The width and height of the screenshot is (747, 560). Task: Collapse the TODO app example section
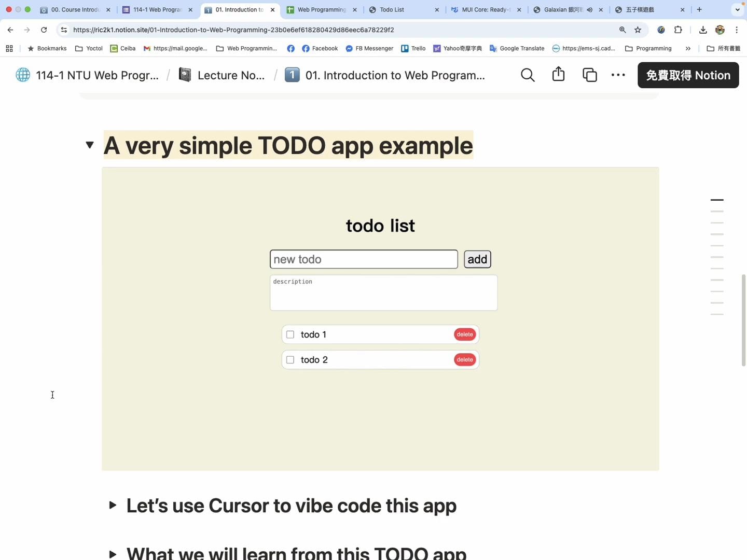click(x=90, y=145)
